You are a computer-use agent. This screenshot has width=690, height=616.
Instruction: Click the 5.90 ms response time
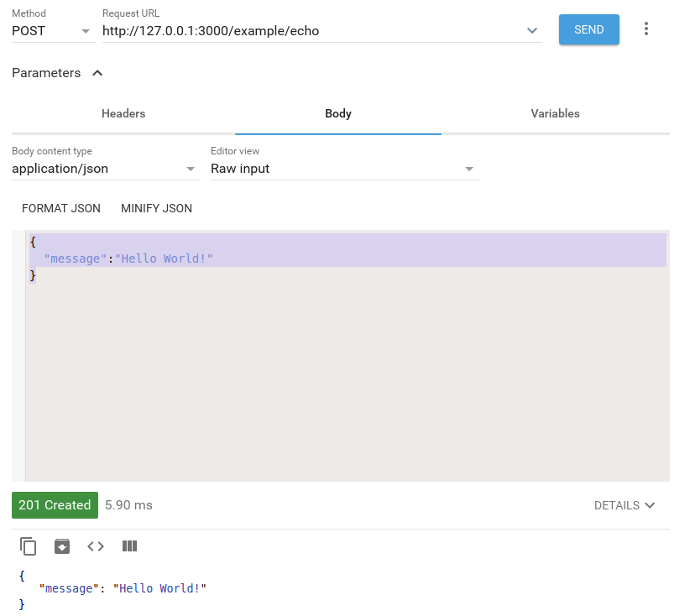128,505
